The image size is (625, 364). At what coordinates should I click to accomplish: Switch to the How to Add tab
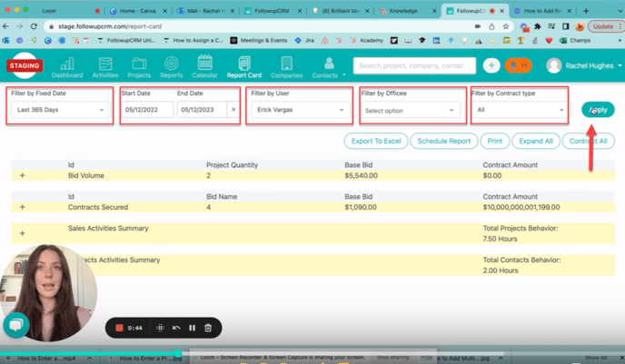click(x=542, y=11)
